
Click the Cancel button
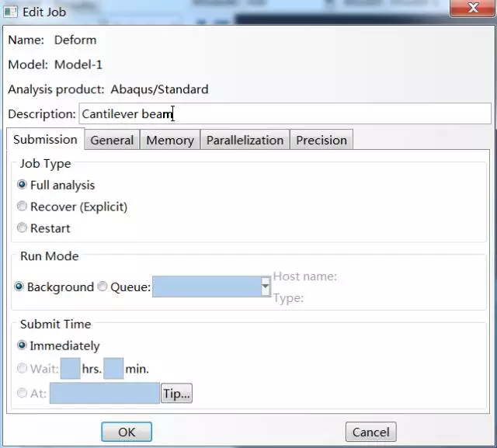point(371,432)
